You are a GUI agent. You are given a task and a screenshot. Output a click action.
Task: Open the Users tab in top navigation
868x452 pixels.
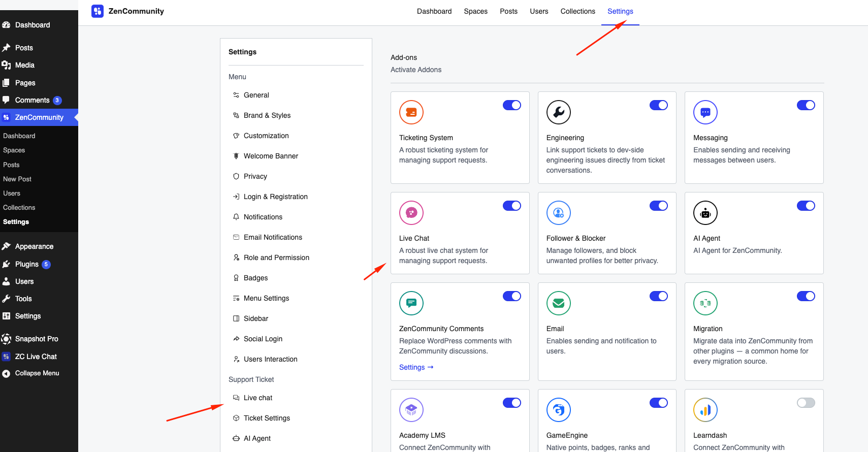click(539, 11)
